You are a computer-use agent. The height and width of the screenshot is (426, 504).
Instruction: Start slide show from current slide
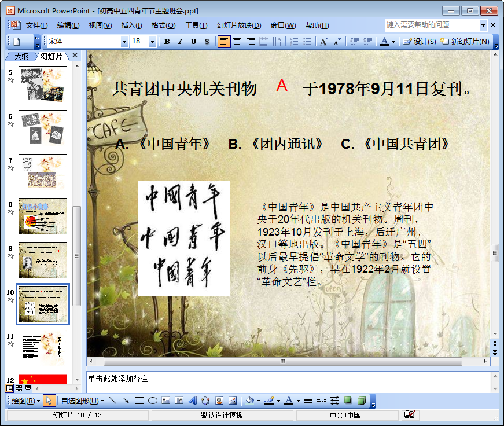28,388
